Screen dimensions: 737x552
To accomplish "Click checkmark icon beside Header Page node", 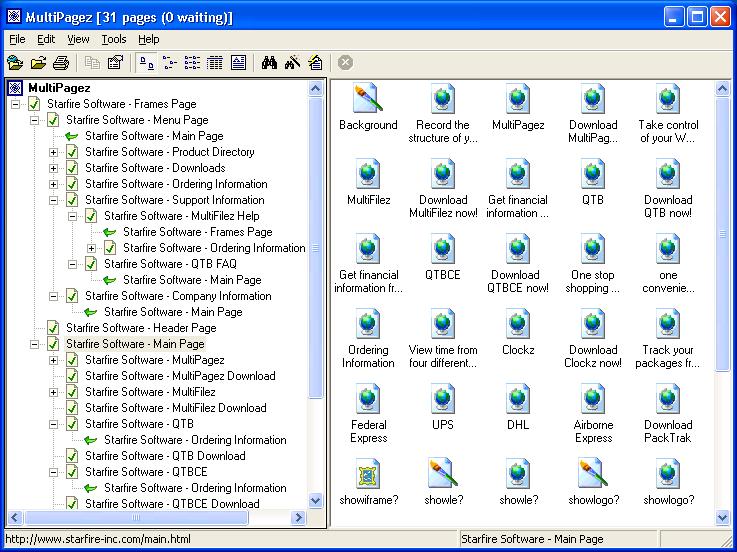I will tap(53, 328).
